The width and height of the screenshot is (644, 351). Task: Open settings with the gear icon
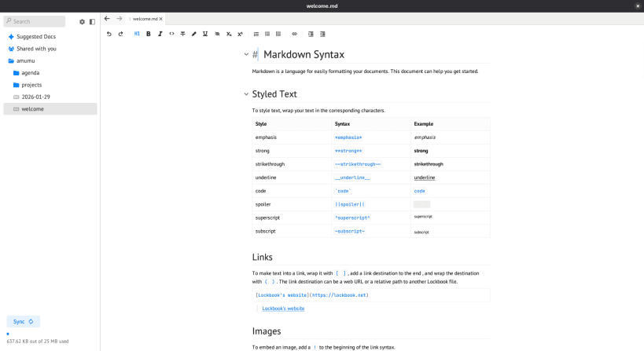point(82,22)
